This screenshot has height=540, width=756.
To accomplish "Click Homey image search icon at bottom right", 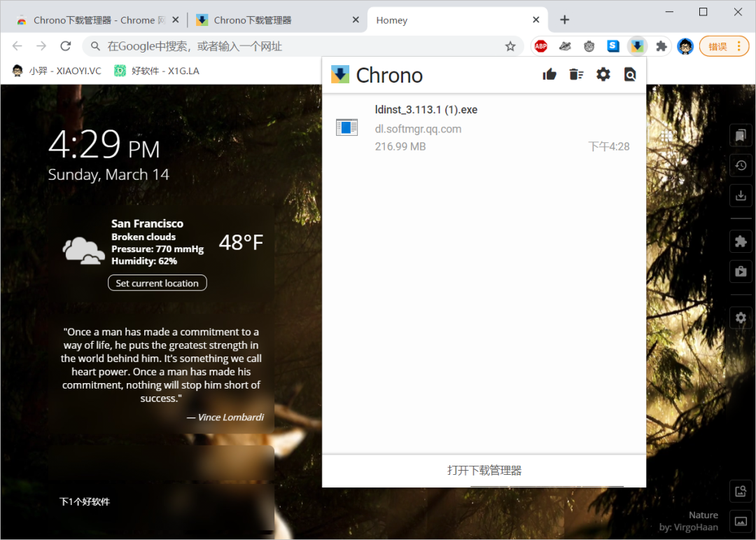I will (x=741, y=491).
